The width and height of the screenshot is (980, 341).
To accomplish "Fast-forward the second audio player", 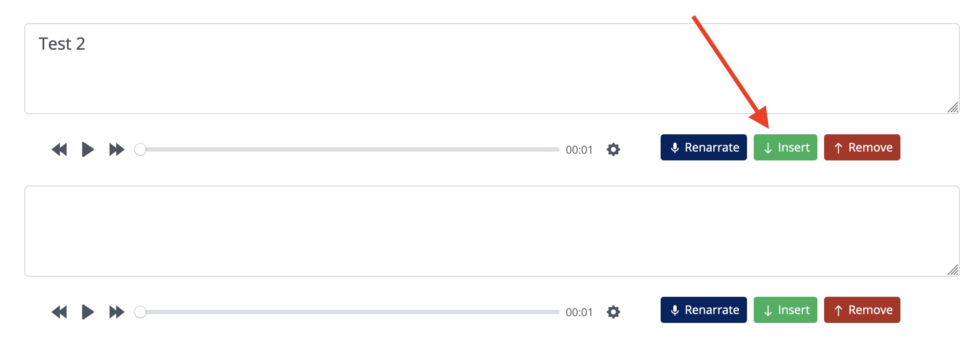I will 117,312.
